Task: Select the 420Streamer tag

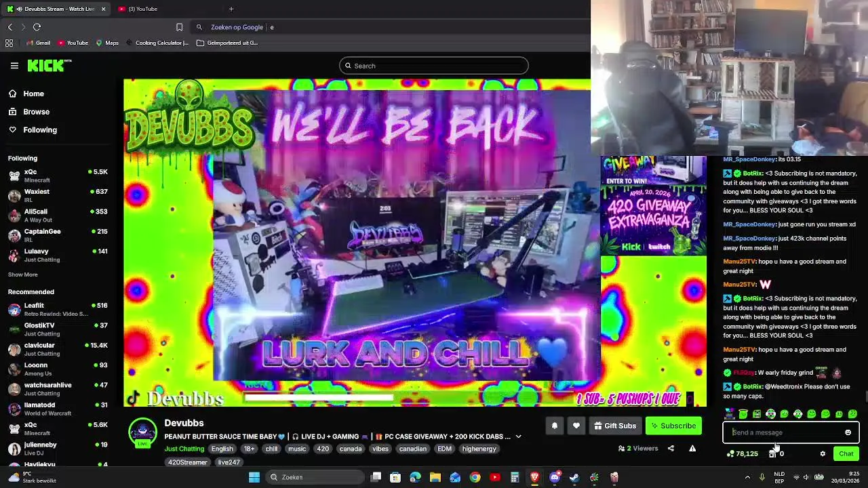Action: (188, 462)
